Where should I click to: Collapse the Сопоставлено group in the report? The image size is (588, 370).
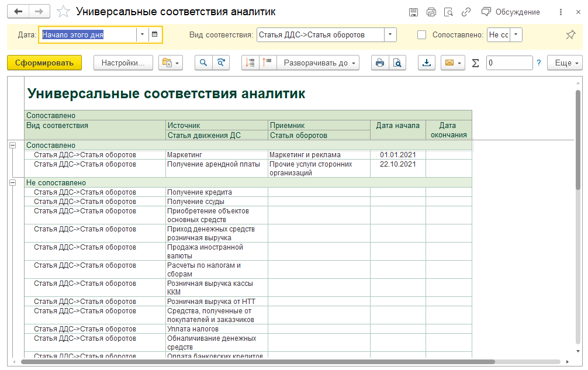point(13,146)
